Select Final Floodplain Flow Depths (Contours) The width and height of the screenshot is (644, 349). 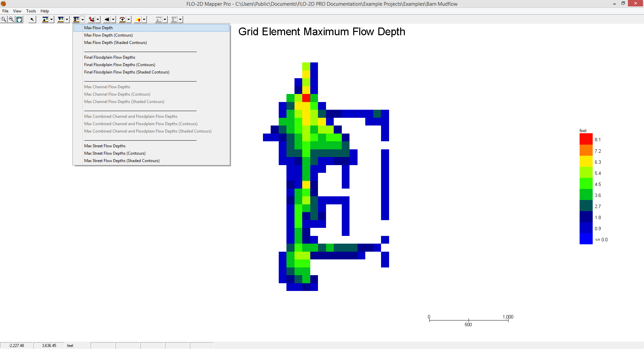tap(119, 65)
